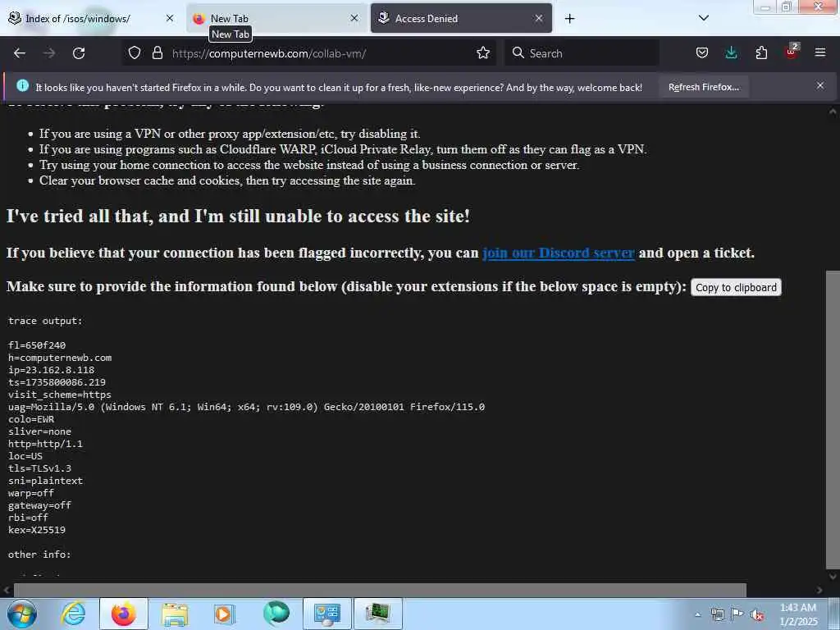Click the muted volume tray icon
840x630 pixels.
(x=757, y=615)
